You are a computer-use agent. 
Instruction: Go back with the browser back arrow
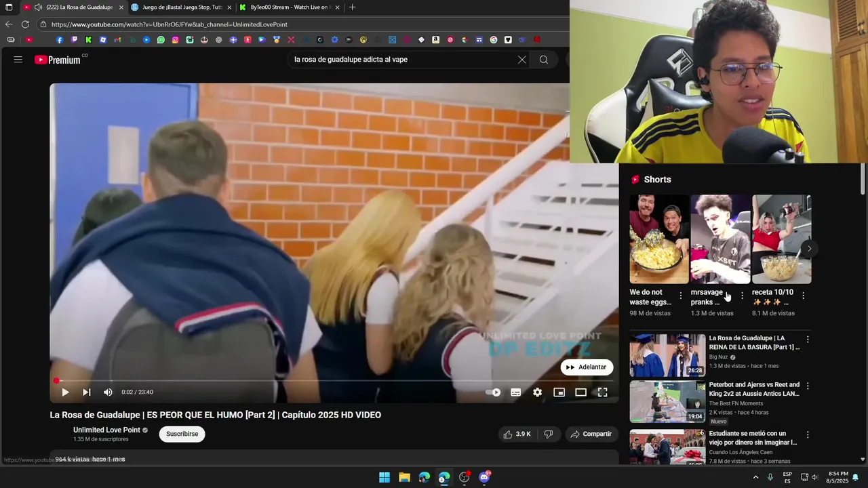click(9, 24)
